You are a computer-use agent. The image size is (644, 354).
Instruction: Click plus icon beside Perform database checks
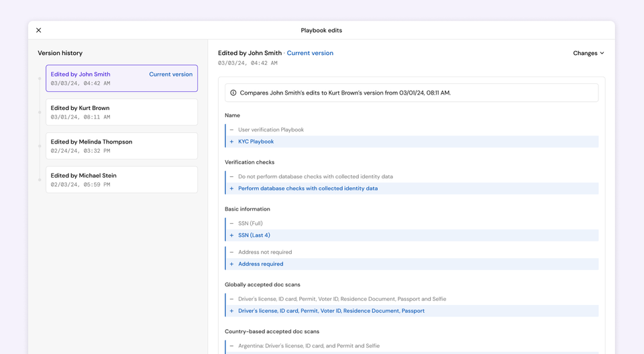[x=232, y=188]
